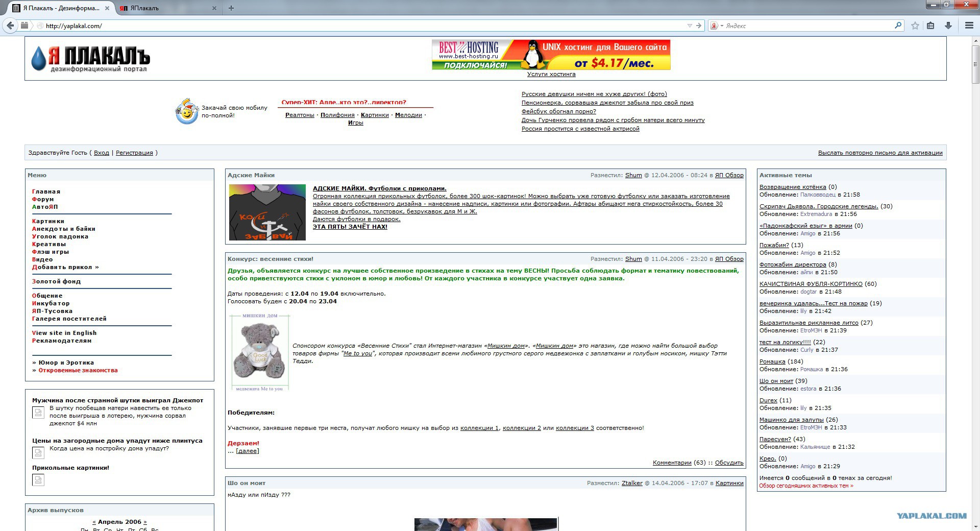The image size is (980, 531).
Task: Open 'Золотой фонд' menu item
Action: (56, 281)
